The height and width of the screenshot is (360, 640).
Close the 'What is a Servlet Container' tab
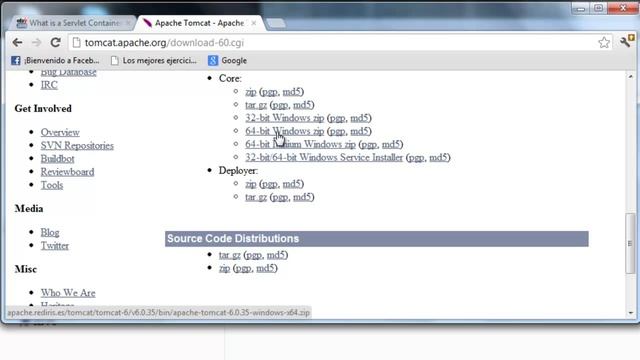tap(128, 23)
